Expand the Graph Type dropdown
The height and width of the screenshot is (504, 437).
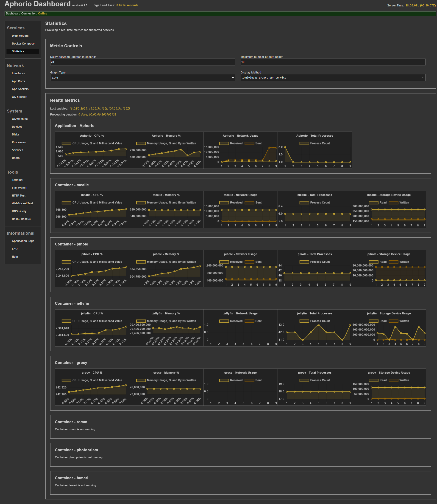pyautogui.click(x=142, y=78)
